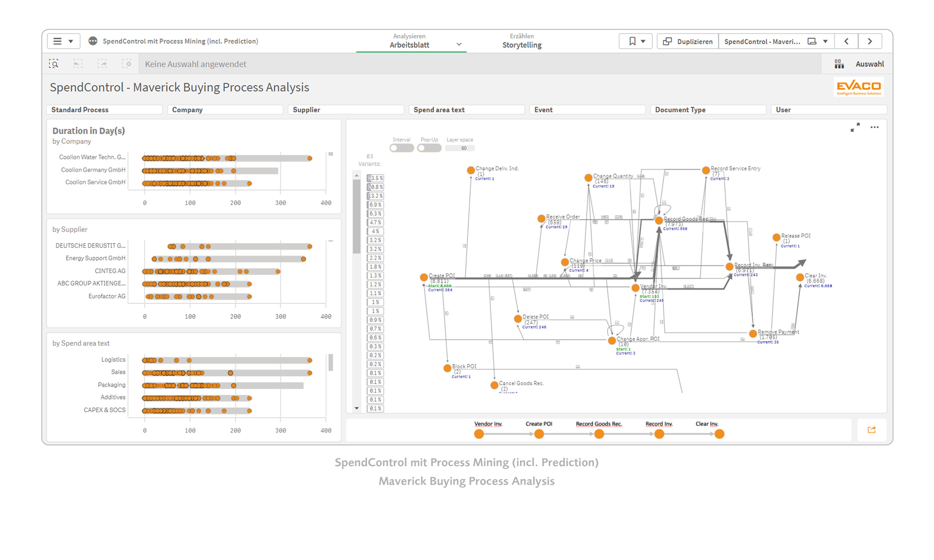Open Supplier filter pane
Image resolution: width=934 pixels, height=560 pixels.
click(346, 110)
